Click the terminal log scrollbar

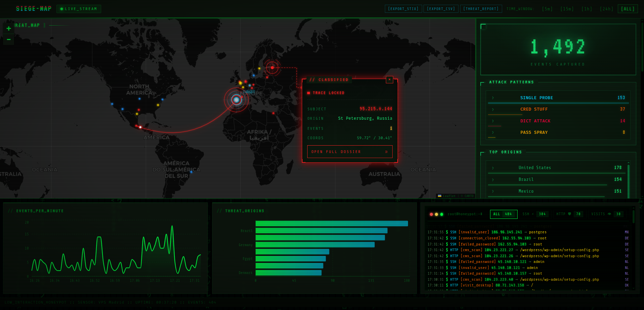pos(634,217)
